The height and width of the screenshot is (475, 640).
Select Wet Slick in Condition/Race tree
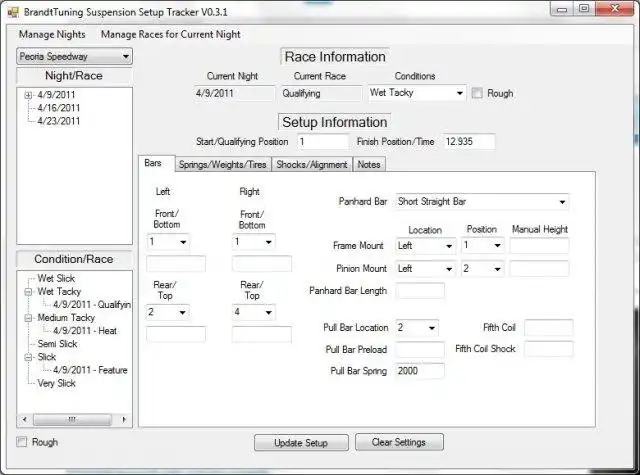pyautogui.click(x=56, y=278)
